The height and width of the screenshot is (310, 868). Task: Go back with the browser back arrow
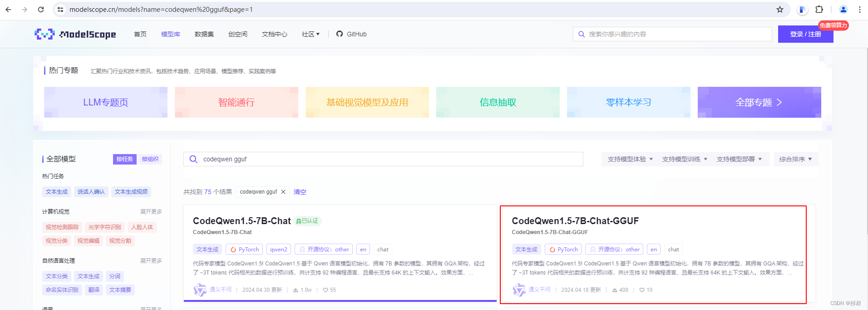[x=8, y=10]
